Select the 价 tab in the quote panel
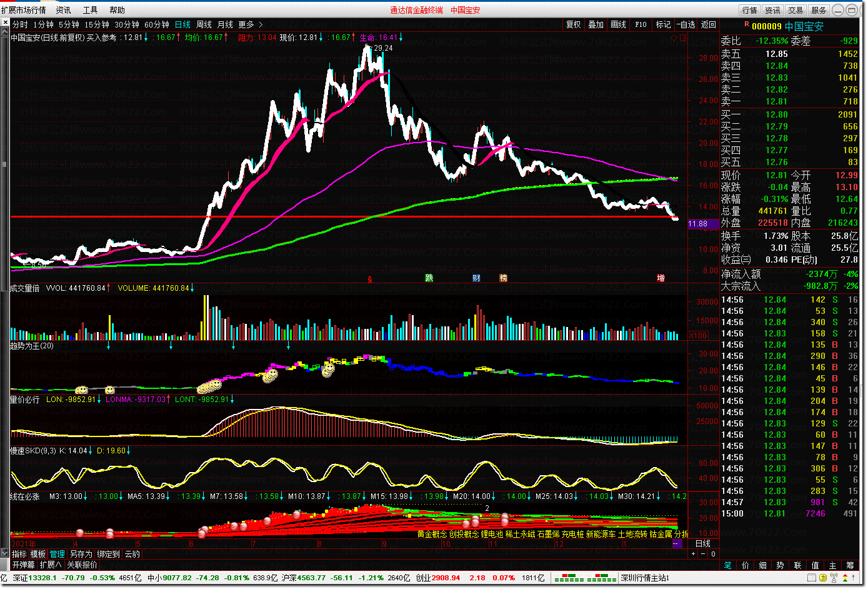This screenshot has height=589, width=868. click(x=746, y=565)
